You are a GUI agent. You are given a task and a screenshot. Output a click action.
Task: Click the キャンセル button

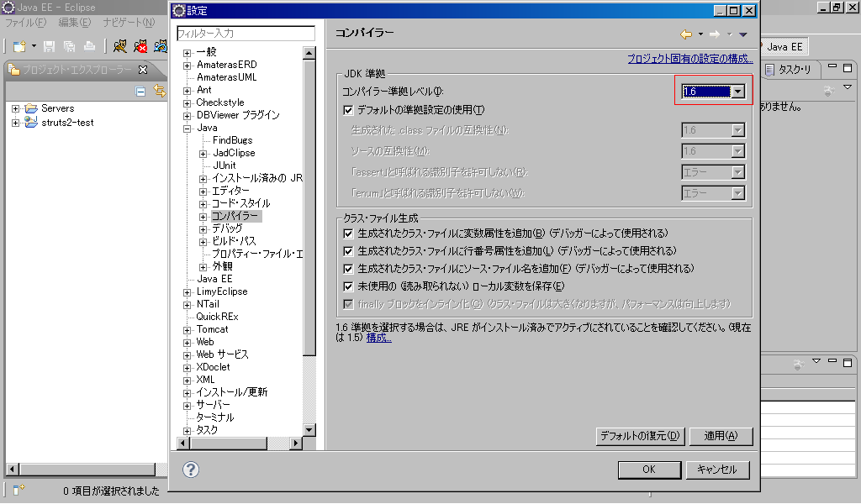(717, 470)
